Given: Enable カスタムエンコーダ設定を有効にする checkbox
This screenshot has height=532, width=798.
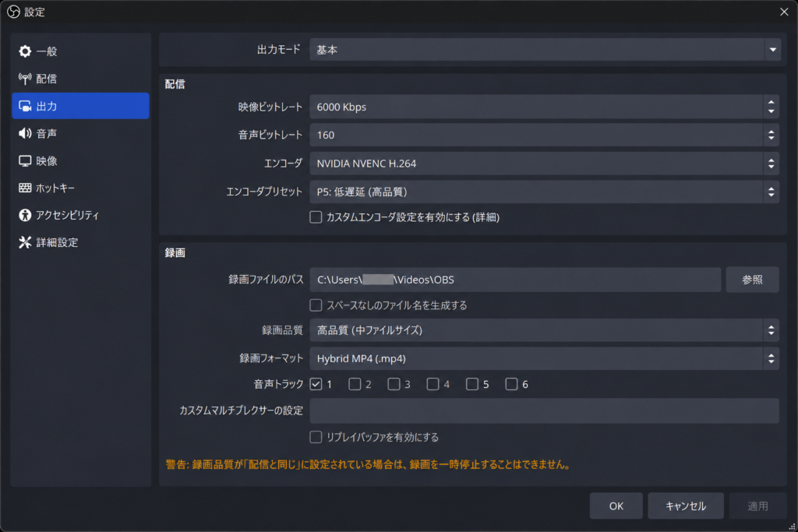Looking at the screenshot, I should point(316,217).
